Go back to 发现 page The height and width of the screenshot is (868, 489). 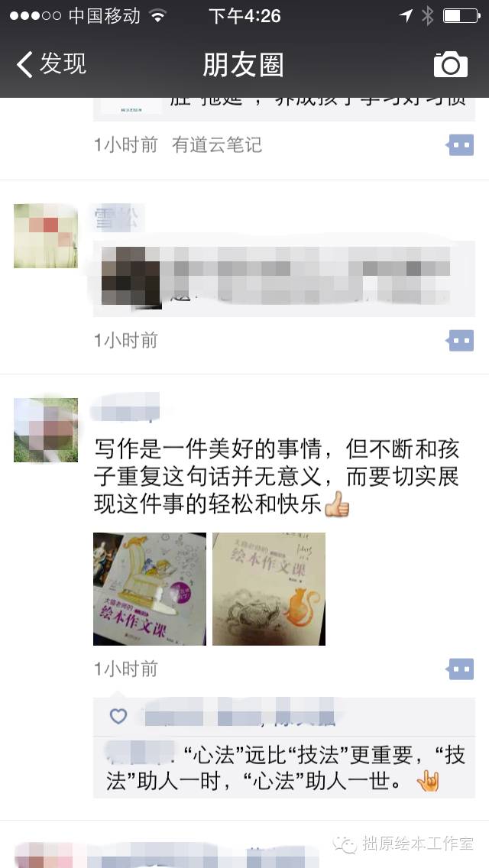click(51, 64)
